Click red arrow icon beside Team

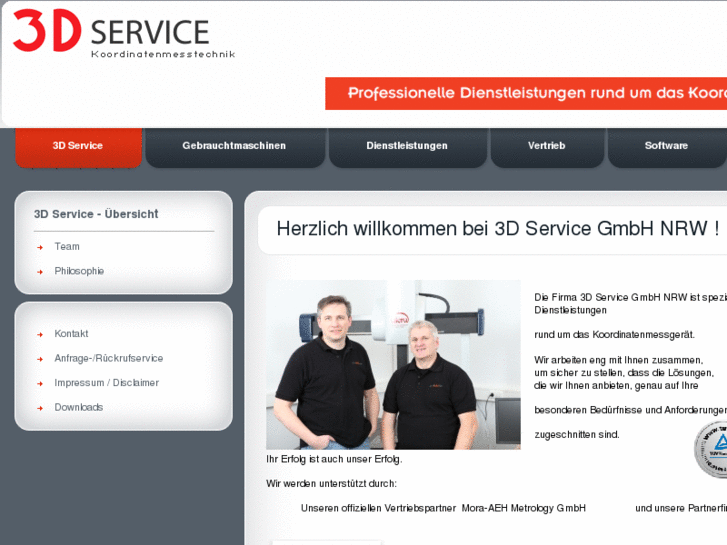(40, 248)
